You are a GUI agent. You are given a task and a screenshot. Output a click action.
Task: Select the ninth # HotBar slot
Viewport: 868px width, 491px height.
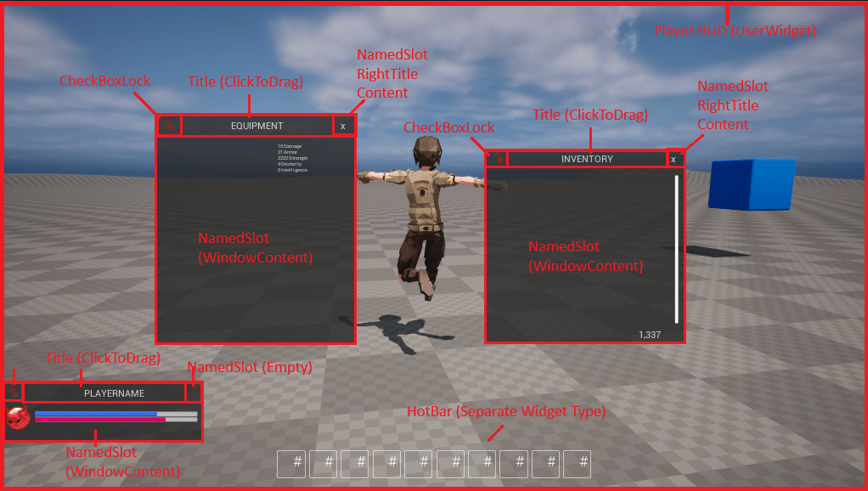(x=545, y=464)
